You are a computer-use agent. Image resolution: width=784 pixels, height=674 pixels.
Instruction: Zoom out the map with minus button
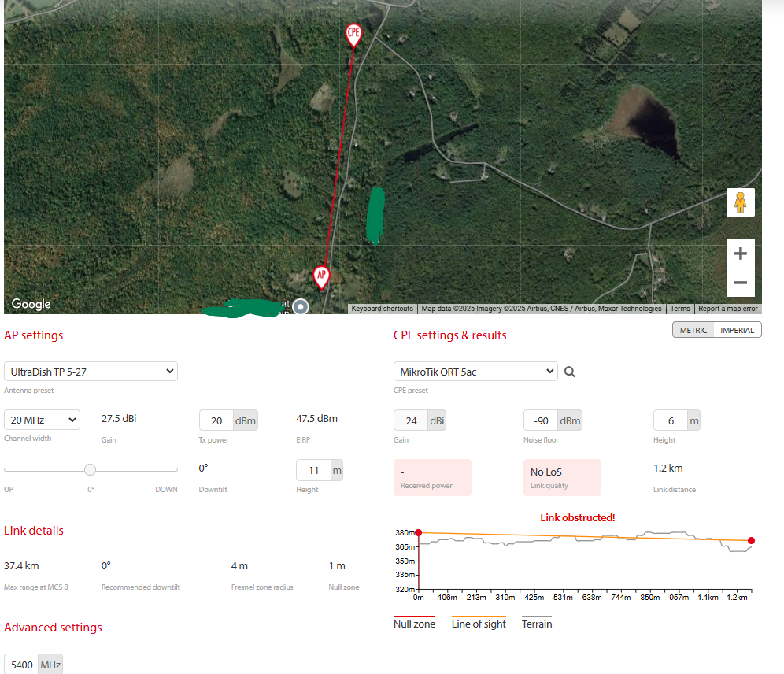click(x=741, y=283)
